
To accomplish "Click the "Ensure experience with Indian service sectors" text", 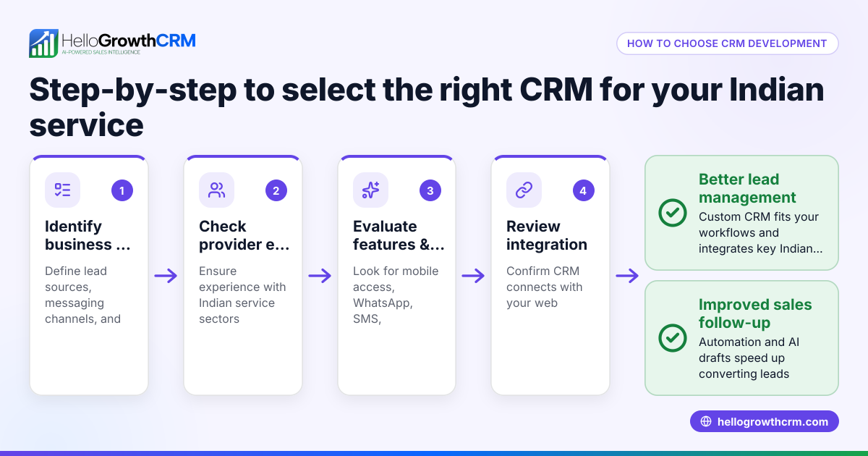I will (x=242, y=295).
